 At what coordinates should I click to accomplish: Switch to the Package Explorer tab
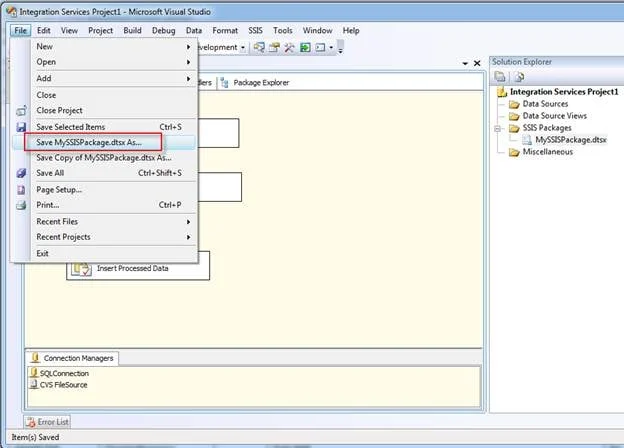click(x=255, y=83)
